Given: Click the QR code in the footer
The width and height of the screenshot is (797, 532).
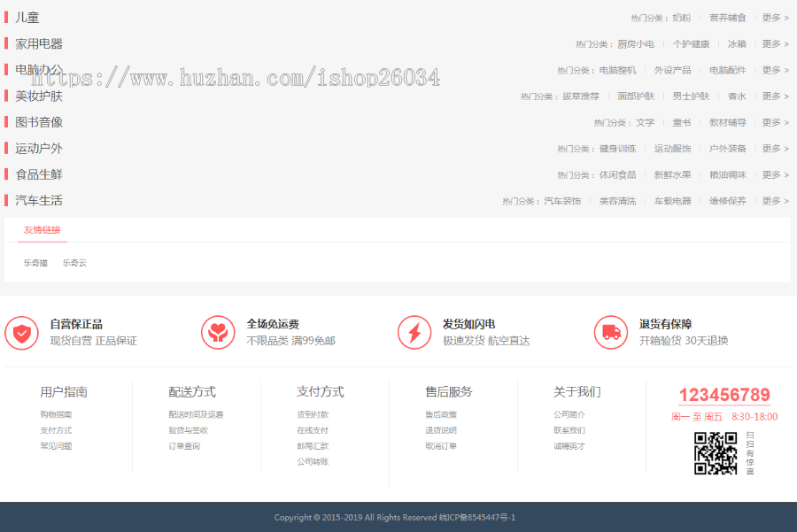Looking at the screenshot, I should pos(716,453).
